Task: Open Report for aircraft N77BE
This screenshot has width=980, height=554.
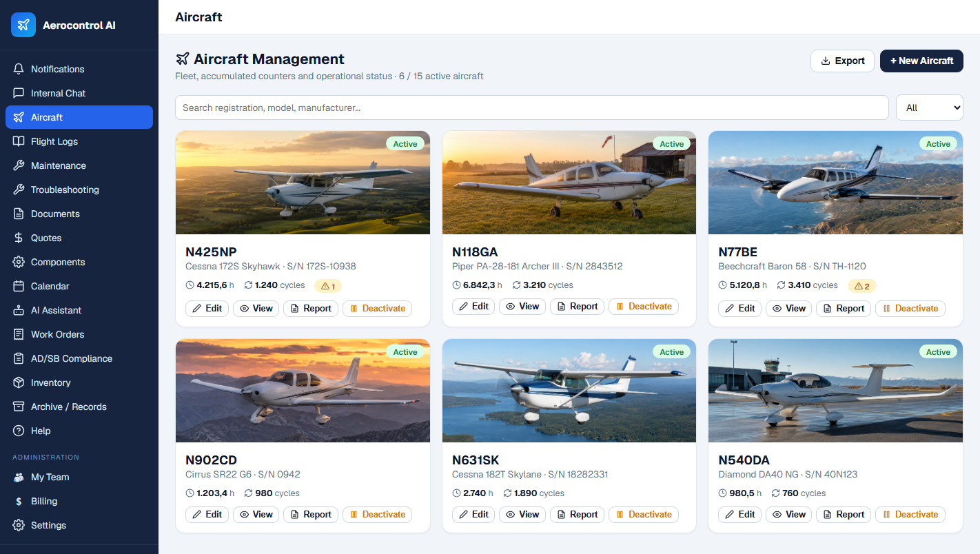Action: click(x=843, y=308)
